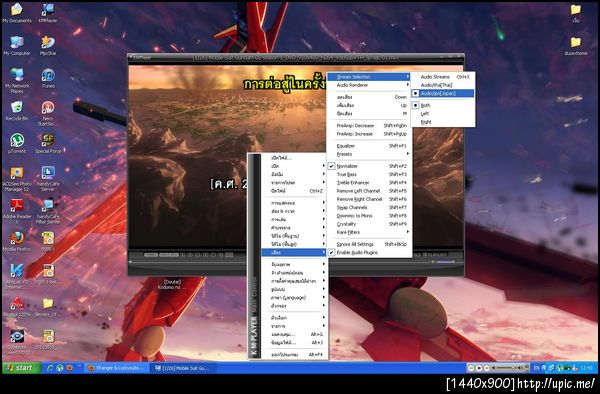Enable the True Bass filter
600x394 pixels.
tap(369, 174)
